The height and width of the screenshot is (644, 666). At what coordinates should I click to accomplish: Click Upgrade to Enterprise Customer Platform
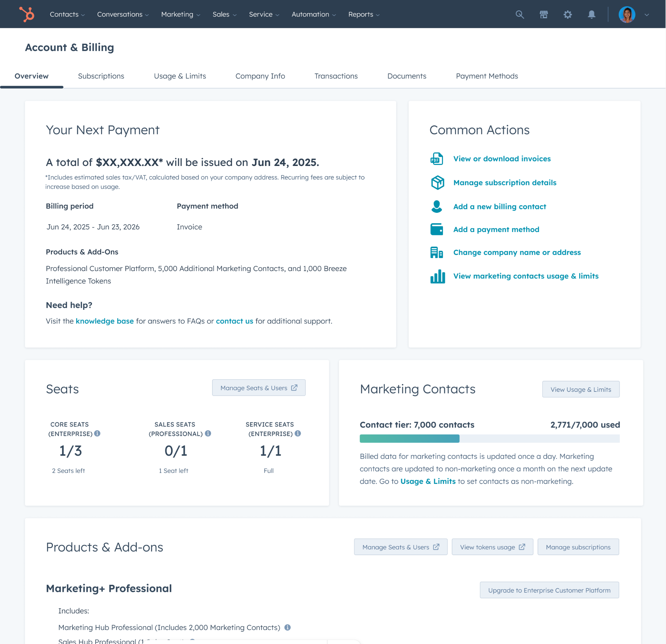(x=549, y=590)
